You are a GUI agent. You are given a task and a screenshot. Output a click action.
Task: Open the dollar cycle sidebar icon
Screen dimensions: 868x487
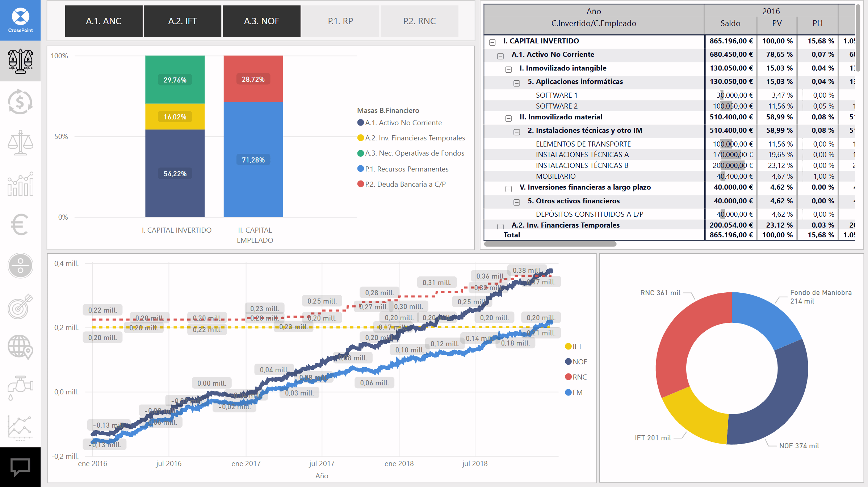20,102
